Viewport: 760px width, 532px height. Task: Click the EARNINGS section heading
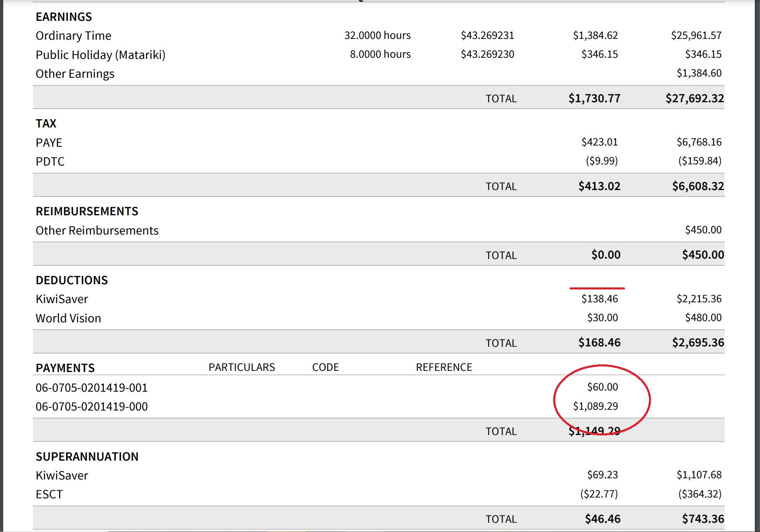[64, 17]
